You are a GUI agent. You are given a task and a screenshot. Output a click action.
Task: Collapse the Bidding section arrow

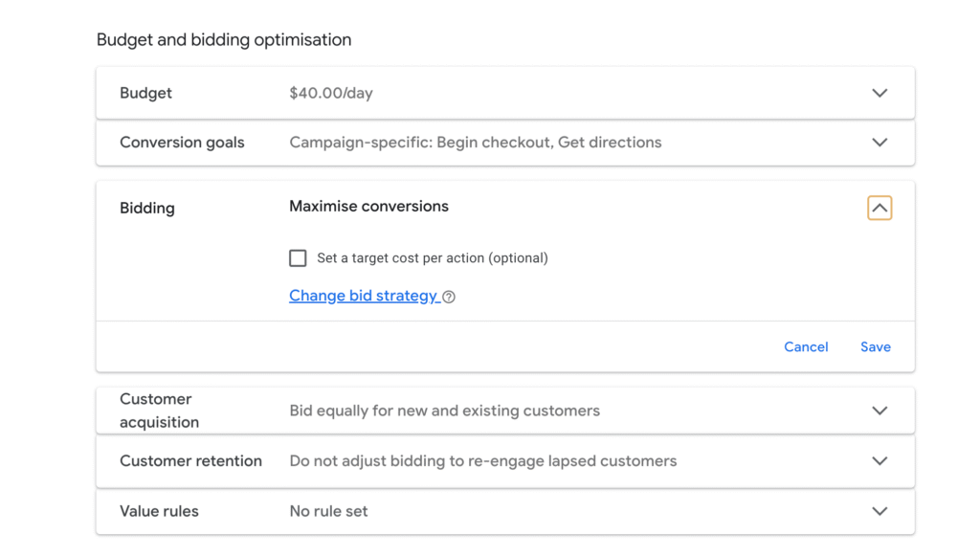[x=880, y=208]
